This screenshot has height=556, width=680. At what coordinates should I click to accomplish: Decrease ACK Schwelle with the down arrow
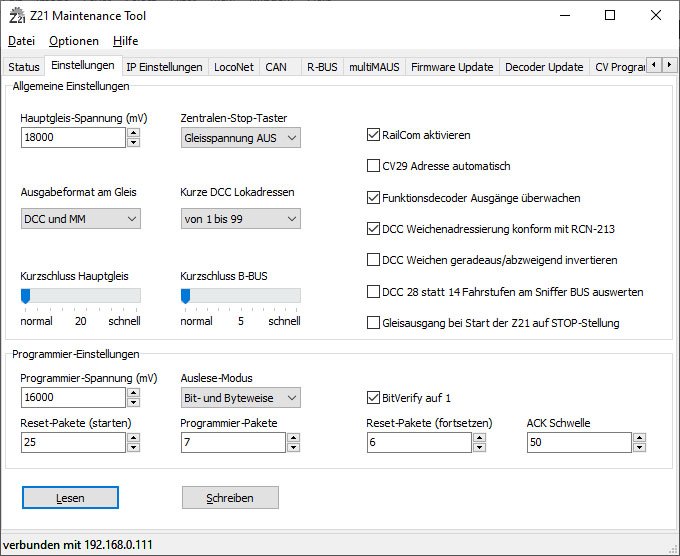(x=639, y=447)
